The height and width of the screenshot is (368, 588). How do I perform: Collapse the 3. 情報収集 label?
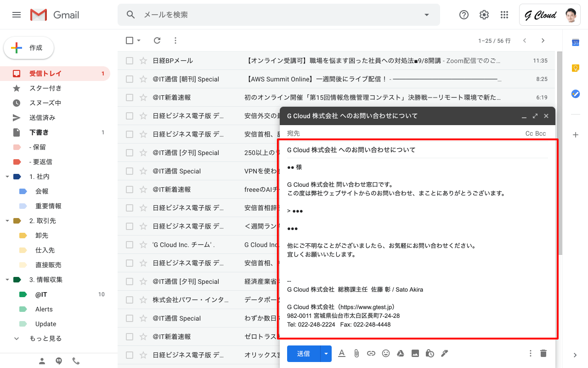click(x=7, y=280)
